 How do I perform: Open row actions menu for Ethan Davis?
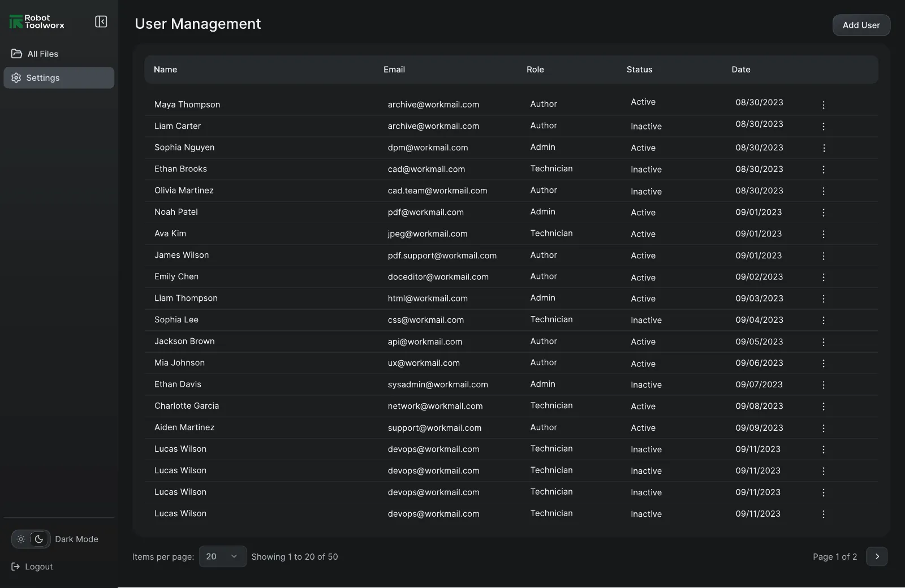click(x=824, y=384)
